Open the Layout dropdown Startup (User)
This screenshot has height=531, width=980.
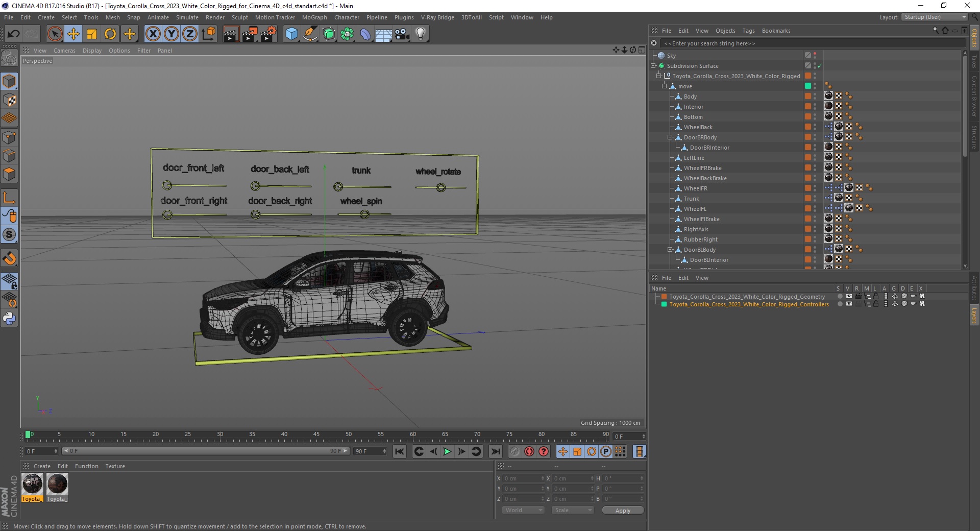point(935,17)
